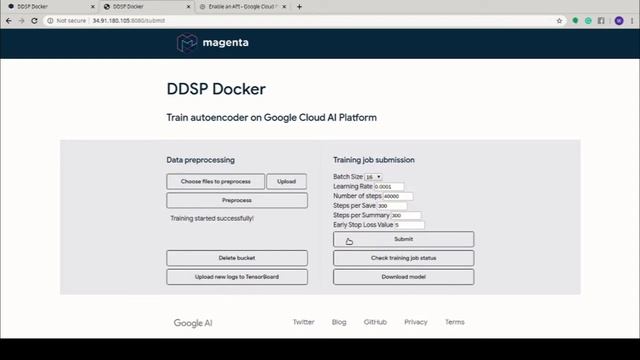Bookmark this page with the star icon
The height and width of the screenshot is (360, 640).
559,21
